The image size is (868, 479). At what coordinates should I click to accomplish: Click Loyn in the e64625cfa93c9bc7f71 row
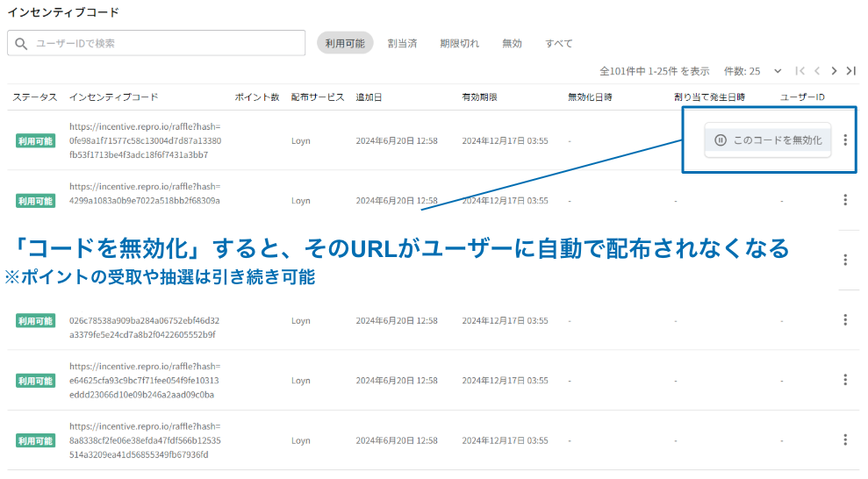tap(300, 381)
